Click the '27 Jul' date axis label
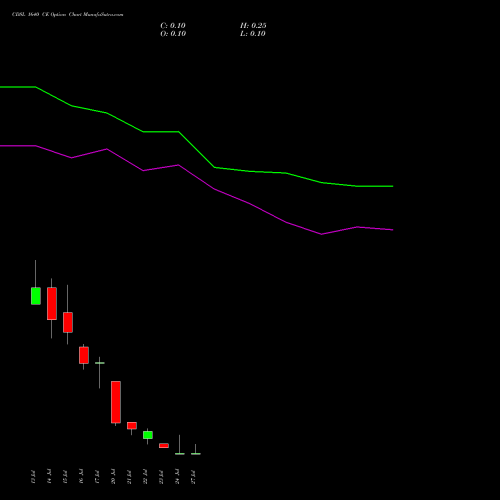 click(x=193, y=477)
